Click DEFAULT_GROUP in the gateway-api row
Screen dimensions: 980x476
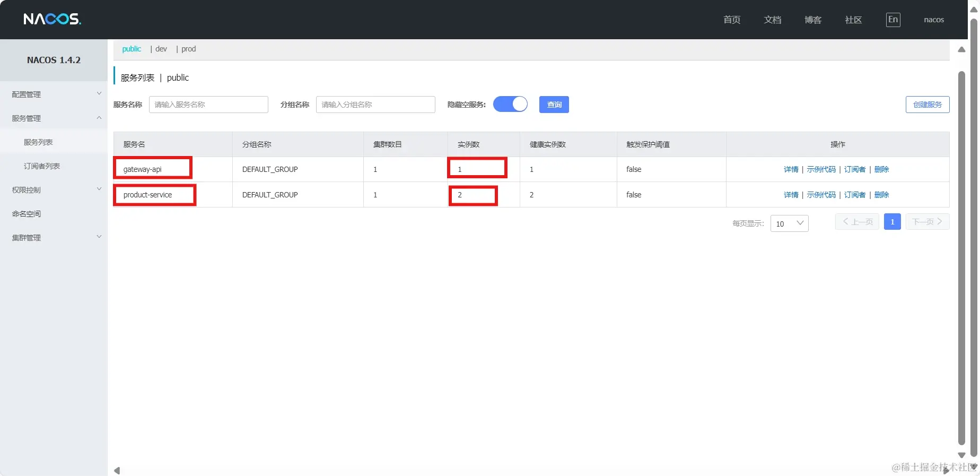[x=270, y=169]
